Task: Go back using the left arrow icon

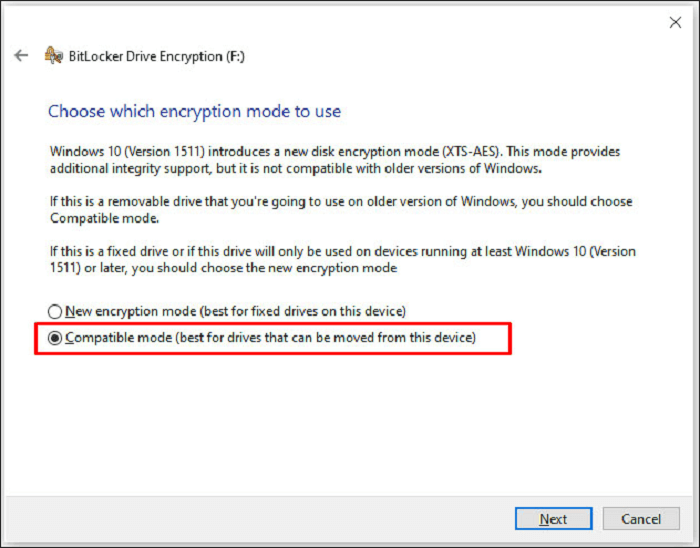Action: pos(21,56)
